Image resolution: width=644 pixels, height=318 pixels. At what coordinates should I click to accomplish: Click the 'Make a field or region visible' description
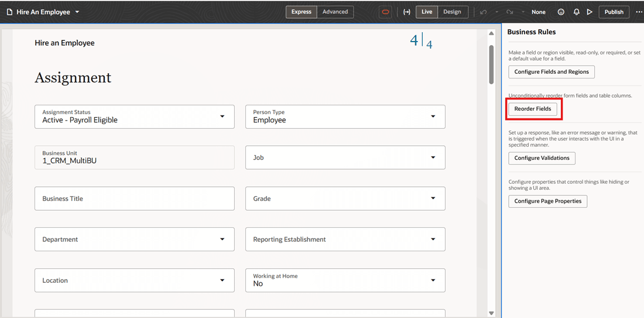click(x=574, y=56)
